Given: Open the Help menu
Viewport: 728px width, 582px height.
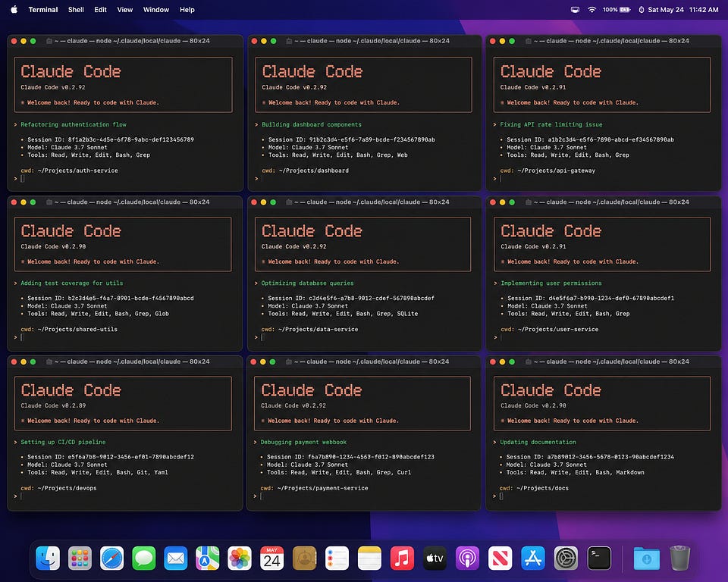Looking at the screenshot, I should click(187, 9).
